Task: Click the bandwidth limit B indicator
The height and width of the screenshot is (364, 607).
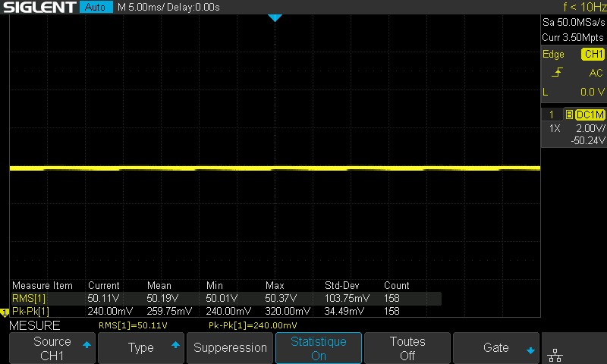Action: (569, 115)
